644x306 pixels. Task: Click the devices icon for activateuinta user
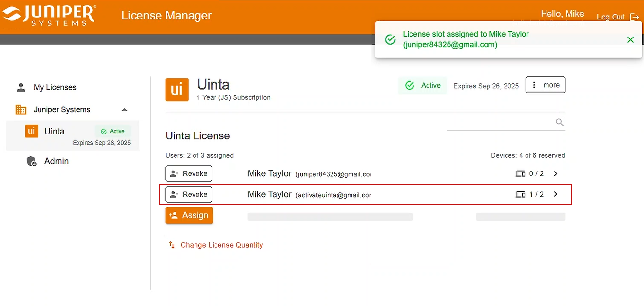coord(520,195)
